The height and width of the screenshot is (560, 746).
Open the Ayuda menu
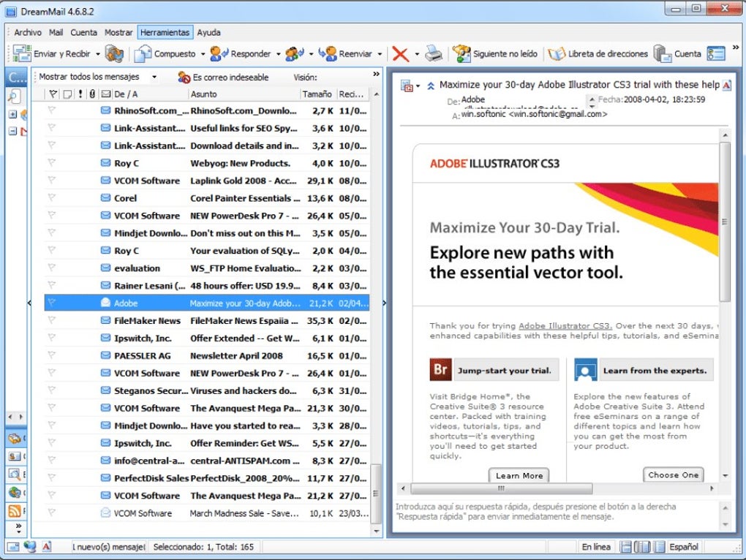[209, 32]
